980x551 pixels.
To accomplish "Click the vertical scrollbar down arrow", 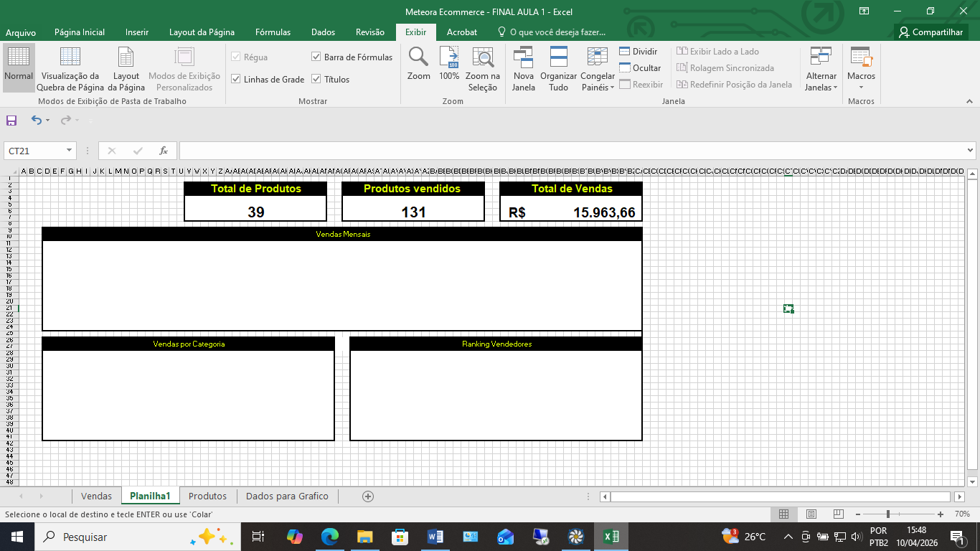I will [972, 482].
